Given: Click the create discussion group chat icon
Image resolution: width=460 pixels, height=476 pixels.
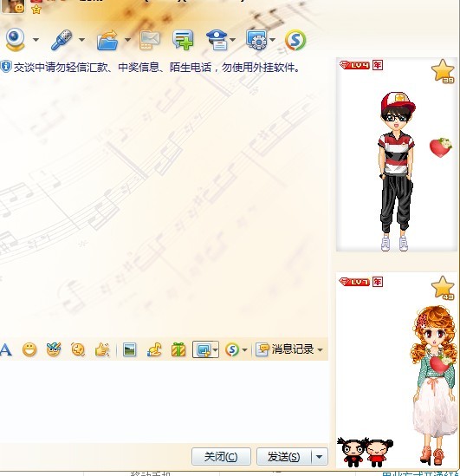Looking at the screenshot, I should [183, 40].
